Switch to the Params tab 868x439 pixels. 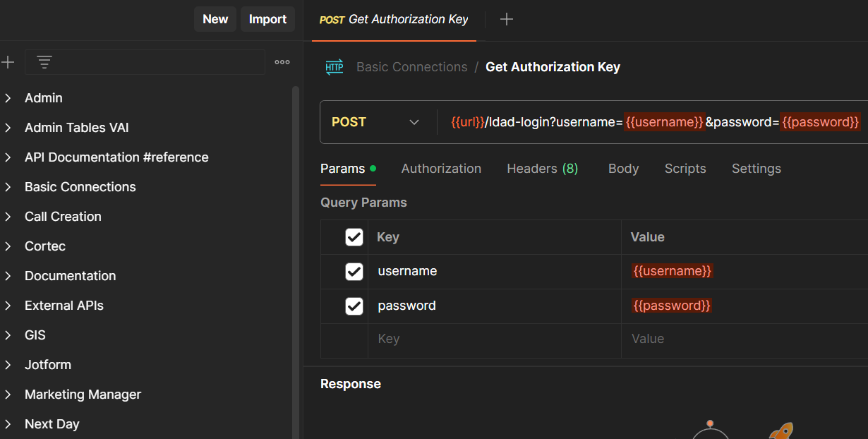(x=348, y=169)
